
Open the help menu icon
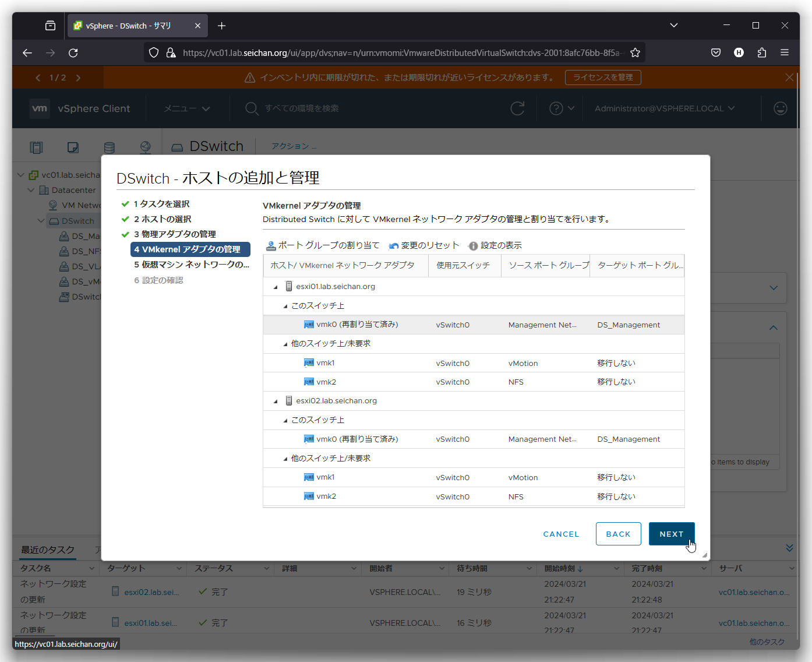[561, 108]
